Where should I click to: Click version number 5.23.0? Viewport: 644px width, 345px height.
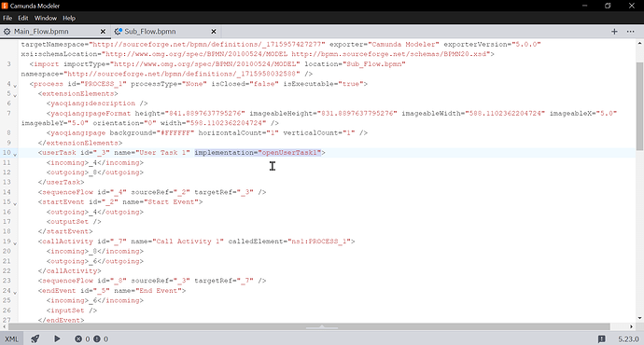point(629,339)
